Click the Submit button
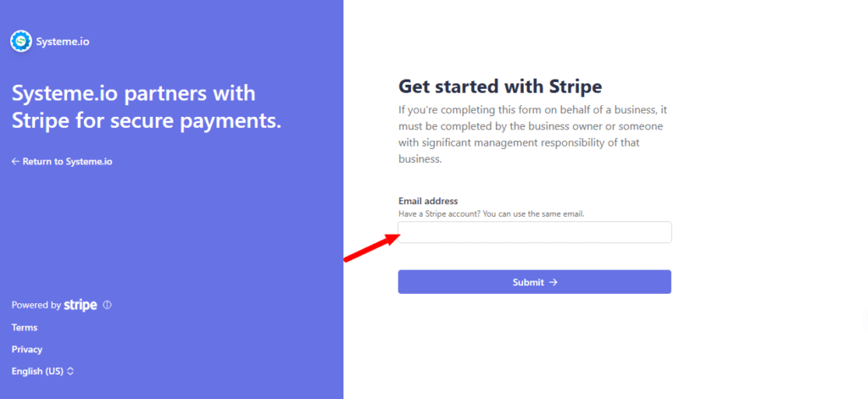 click(535, 282)
